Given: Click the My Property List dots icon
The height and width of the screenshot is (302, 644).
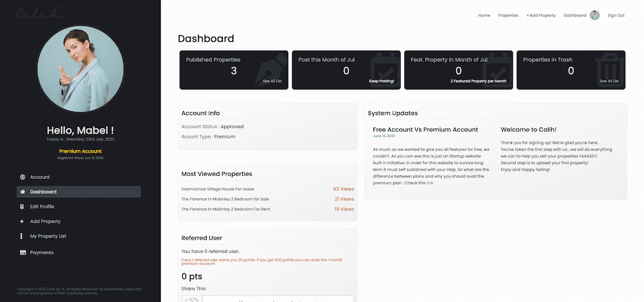Looking at the screenshot, I should click(23, 236).
